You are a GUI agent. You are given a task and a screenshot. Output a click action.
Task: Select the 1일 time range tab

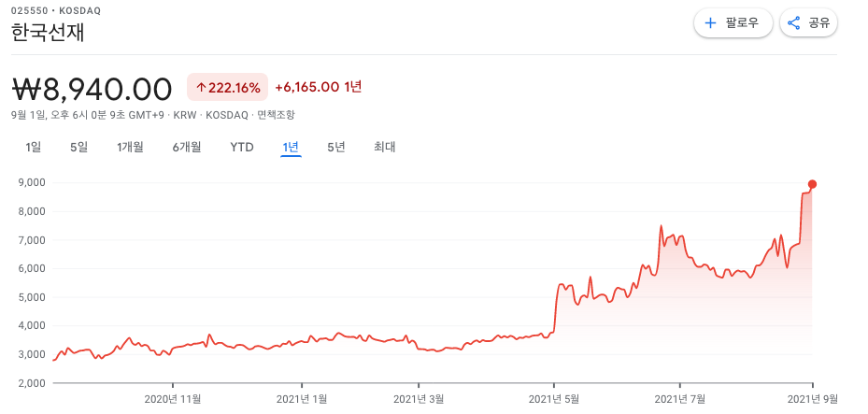pyautogui.click(x=34, y=148)
